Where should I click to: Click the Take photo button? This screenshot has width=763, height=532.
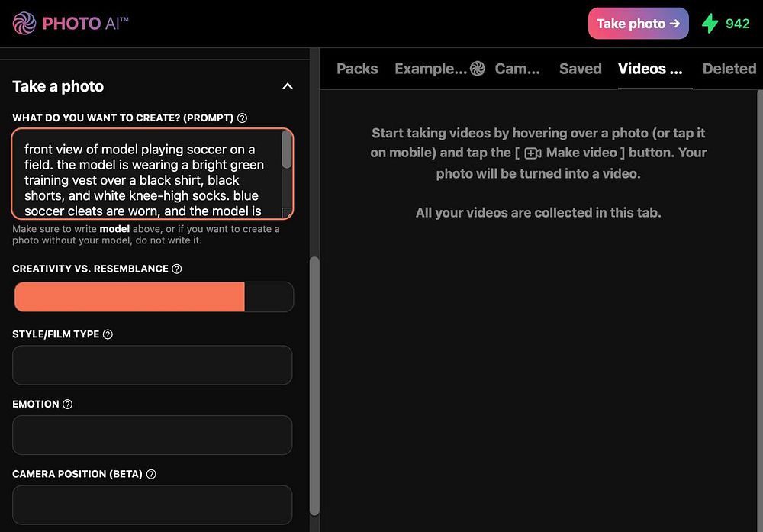639,24
